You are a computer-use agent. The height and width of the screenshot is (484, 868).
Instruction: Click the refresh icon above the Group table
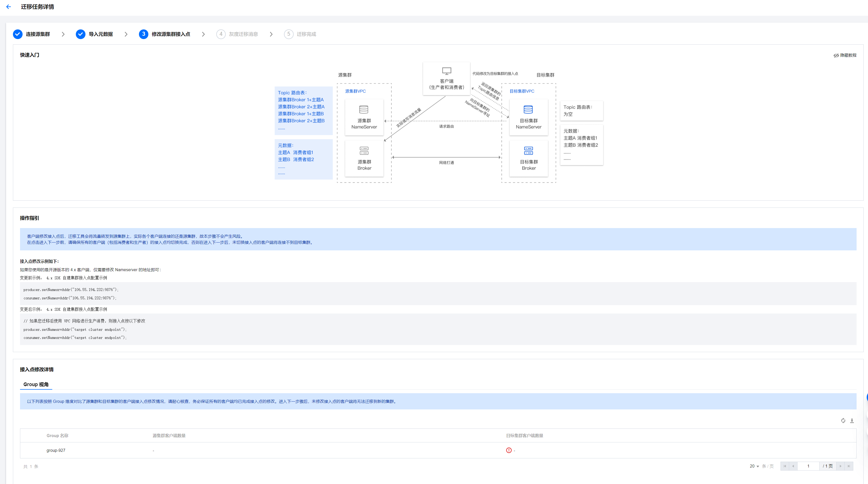click(x=843, y=420)
